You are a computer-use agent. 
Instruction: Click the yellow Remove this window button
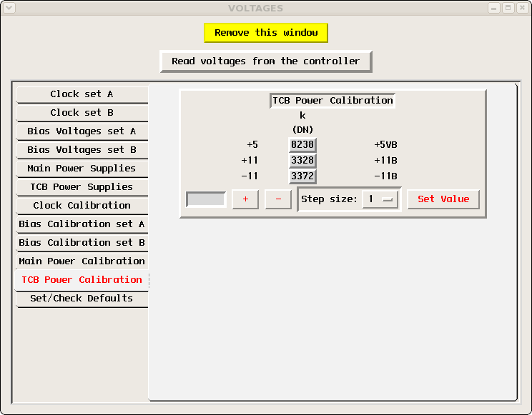click(266, 33)
